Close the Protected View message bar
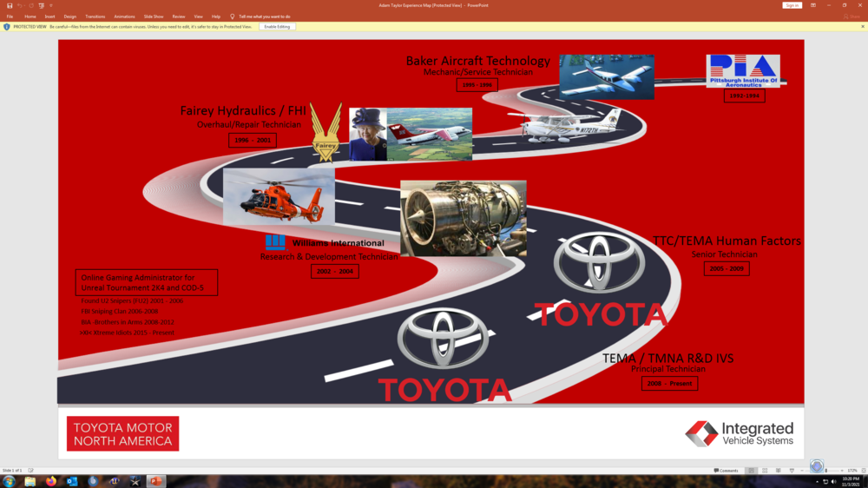 tap(863, 27)
